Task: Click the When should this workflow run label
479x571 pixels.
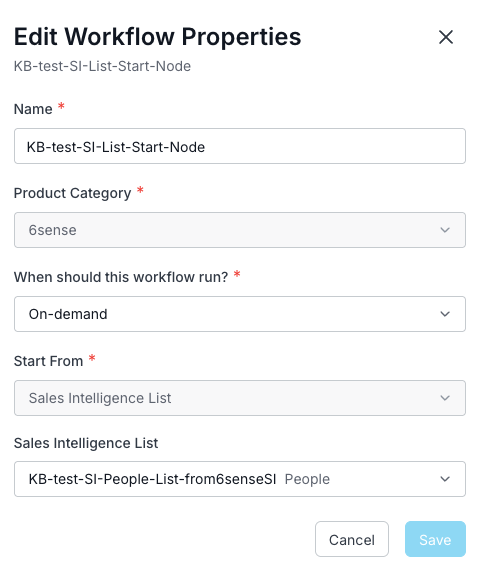Action: point(121,277)
